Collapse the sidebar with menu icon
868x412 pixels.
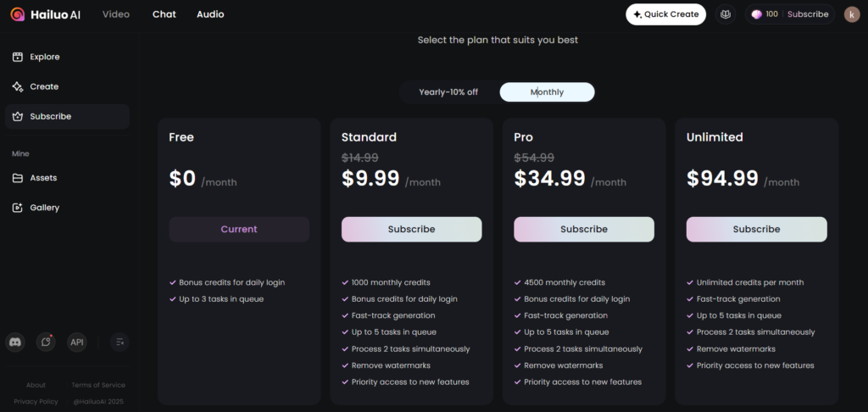[x=120, y=342]
